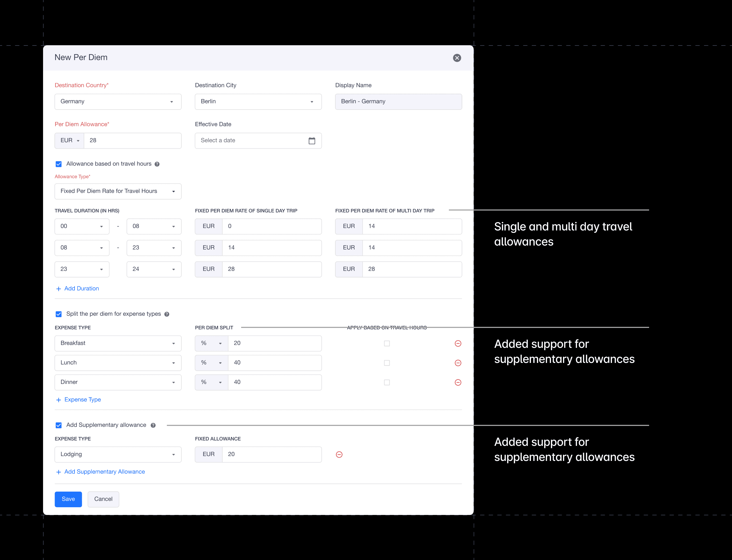This screenshot has height=560, width=732.
Task: Remove the Lunch expense type row
Action: tap(458, 363)
